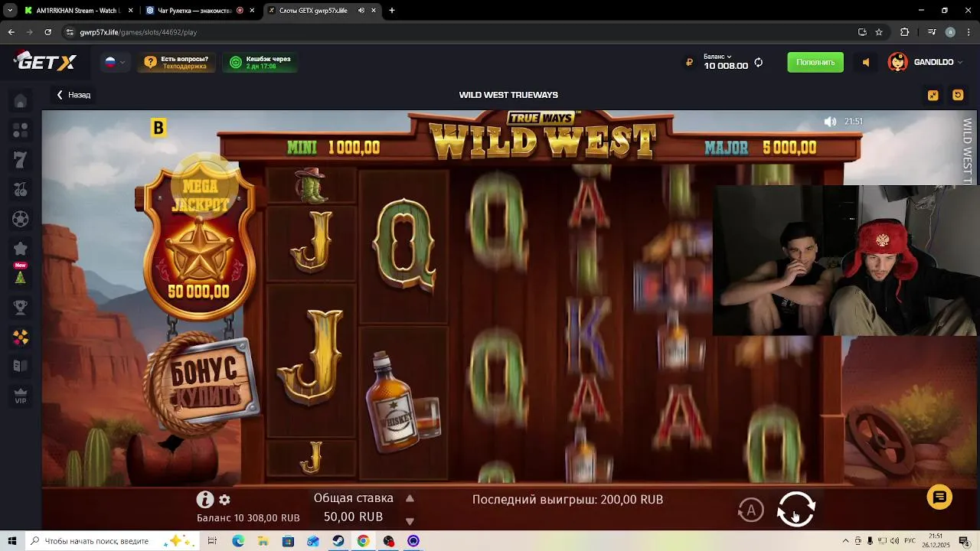Screen dimensions: 980x551
Task: Show hidden system tray icons
Action: (x=845, y=541)
